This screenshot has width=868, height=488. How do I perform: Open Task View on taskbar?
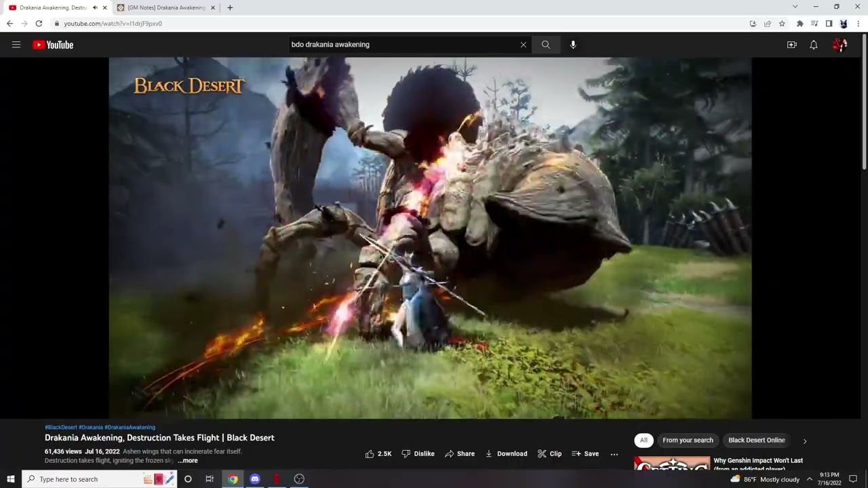coord(210,479)
